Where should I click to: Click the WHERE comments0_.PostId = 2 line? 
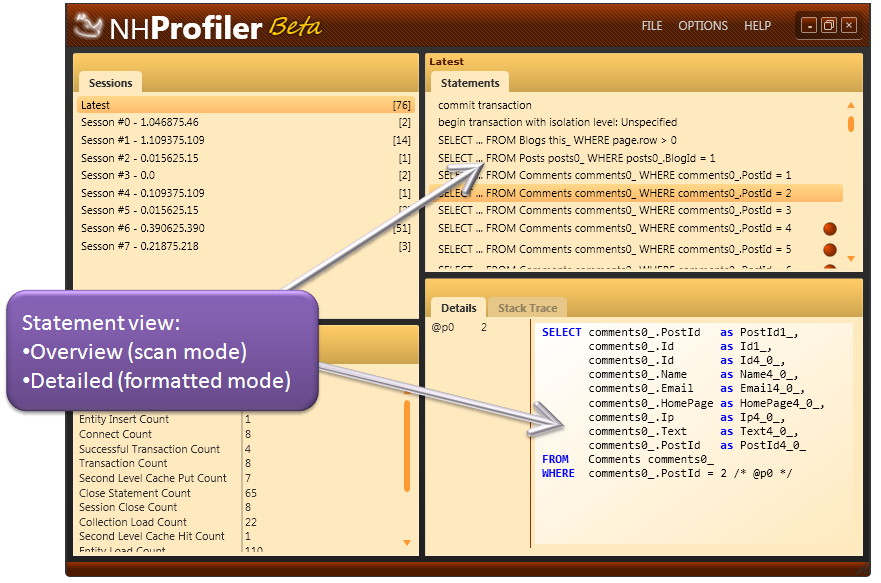pyautogui.click(x=667, y=473)
